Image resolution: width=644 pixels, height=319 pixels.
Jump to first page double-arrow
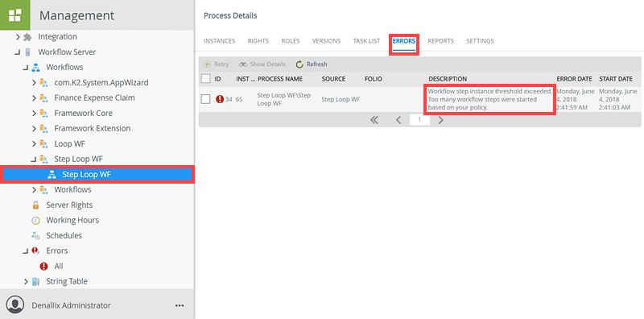tap(374, 120)
